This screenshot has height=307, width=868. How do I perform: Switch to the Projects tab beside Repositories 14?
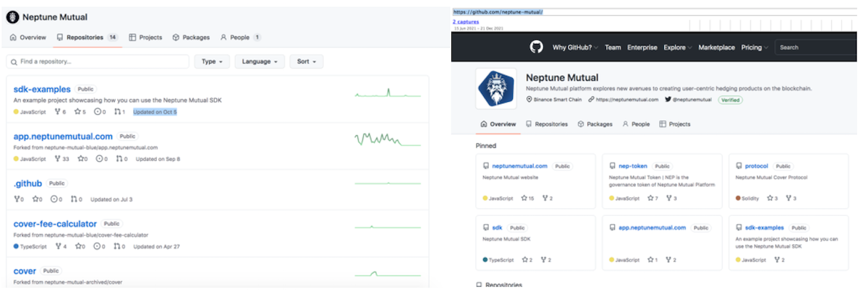145,38
